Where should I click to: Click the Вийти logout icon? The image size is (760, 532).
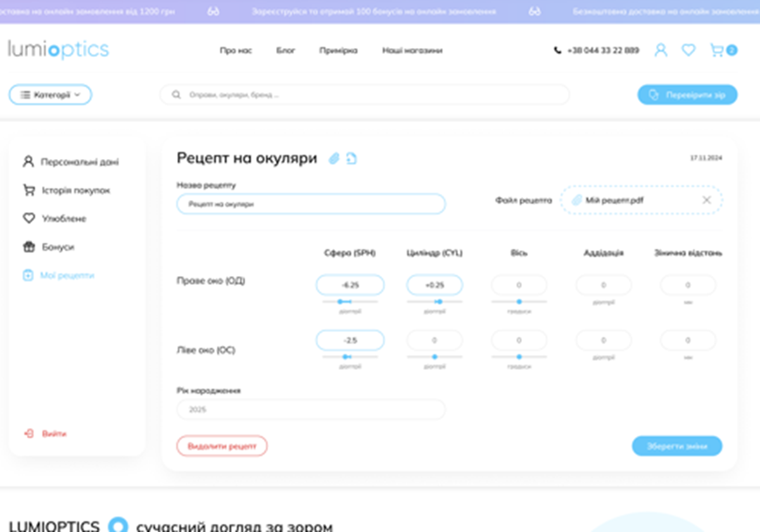pyautogui.click(x=28, y=434)
